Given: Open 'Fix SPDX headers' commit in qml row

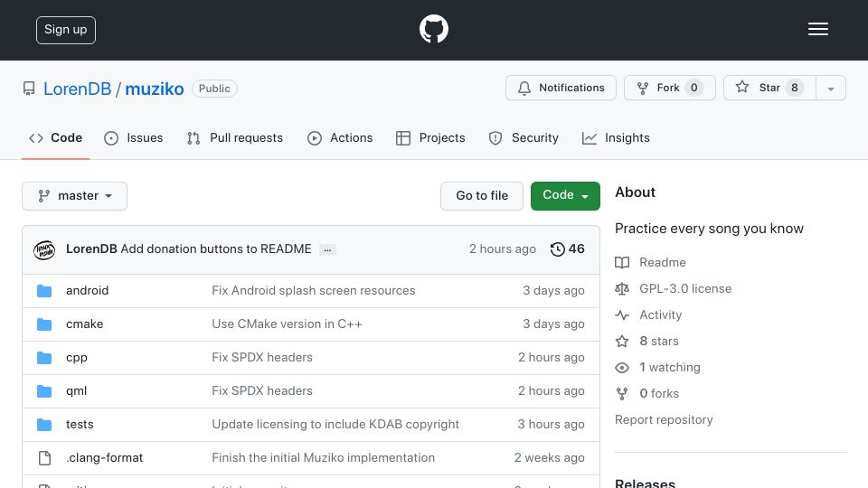Looking at the screenshot, I should [262, 390].
